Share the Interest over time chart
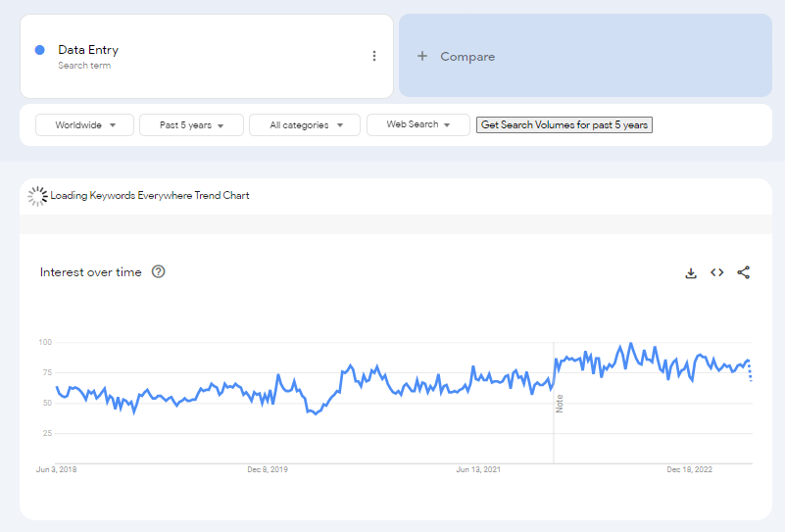This screenshot has width=785, height=532. point(744,273)
